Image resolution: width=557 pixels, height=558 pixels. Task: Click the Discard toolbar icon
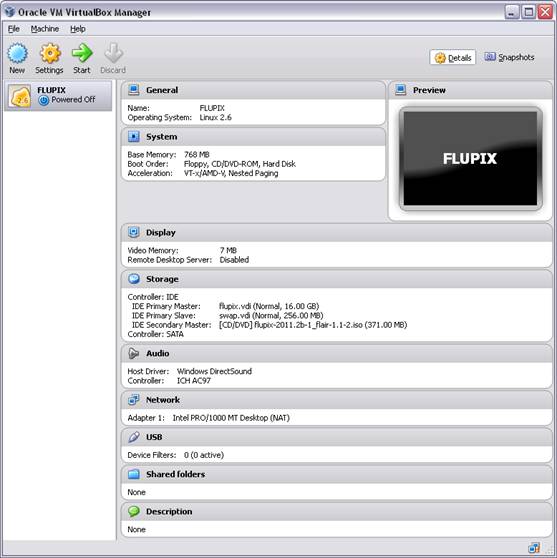[114, 53]
